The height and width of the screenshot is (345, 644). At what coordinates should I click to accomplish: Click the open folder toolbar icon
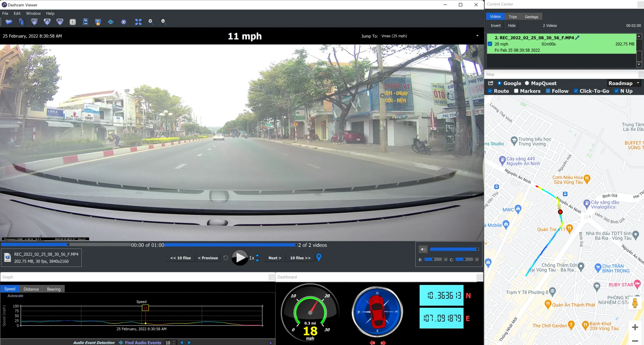(9, 22)
